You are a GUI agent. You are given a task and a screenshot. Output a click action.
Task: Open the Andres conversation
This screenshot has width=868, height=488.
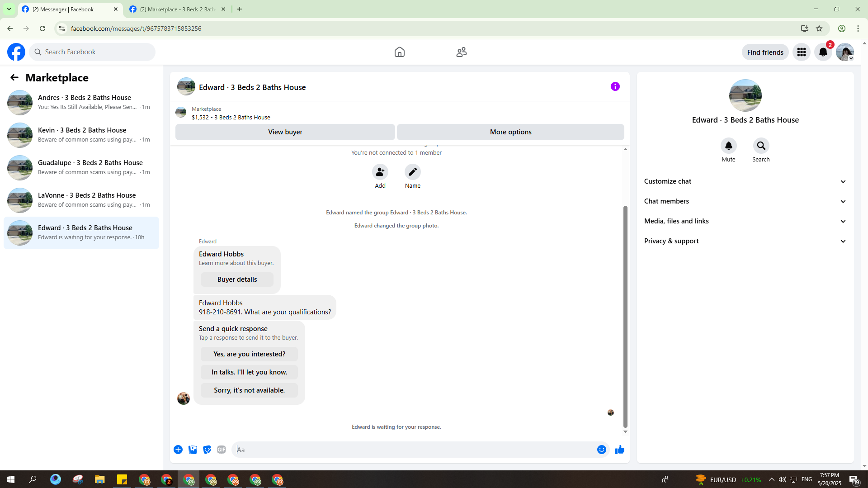[x=81, y=102]
